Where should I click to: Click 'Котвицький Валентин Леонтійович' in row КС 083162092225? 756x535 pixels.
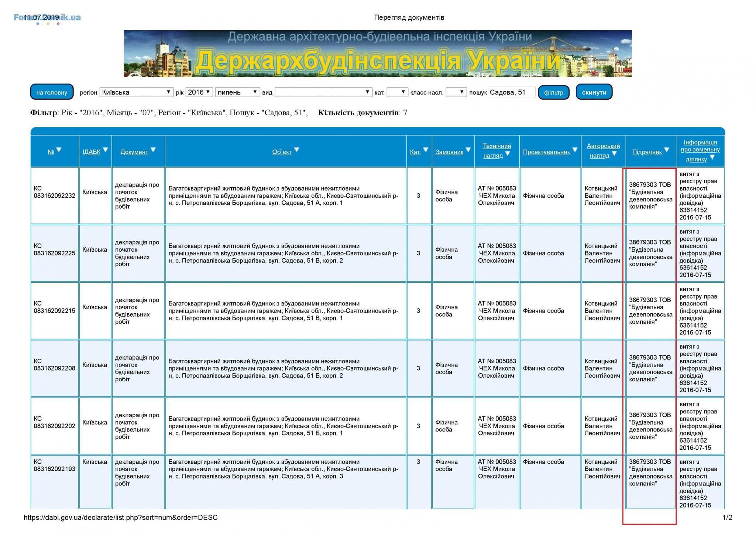pyautogui.click(x=602, y=253)
